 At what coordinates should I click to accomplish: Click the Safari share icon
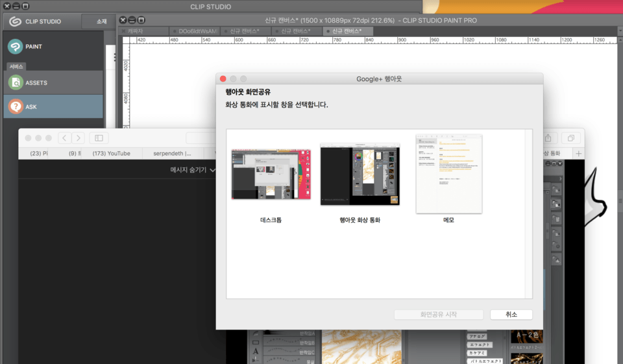point(548,138)
